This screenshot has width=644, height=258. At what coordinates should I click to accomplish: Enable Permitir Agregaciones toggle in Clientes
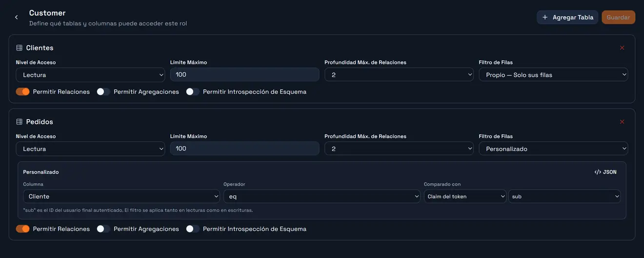(103, 91)
